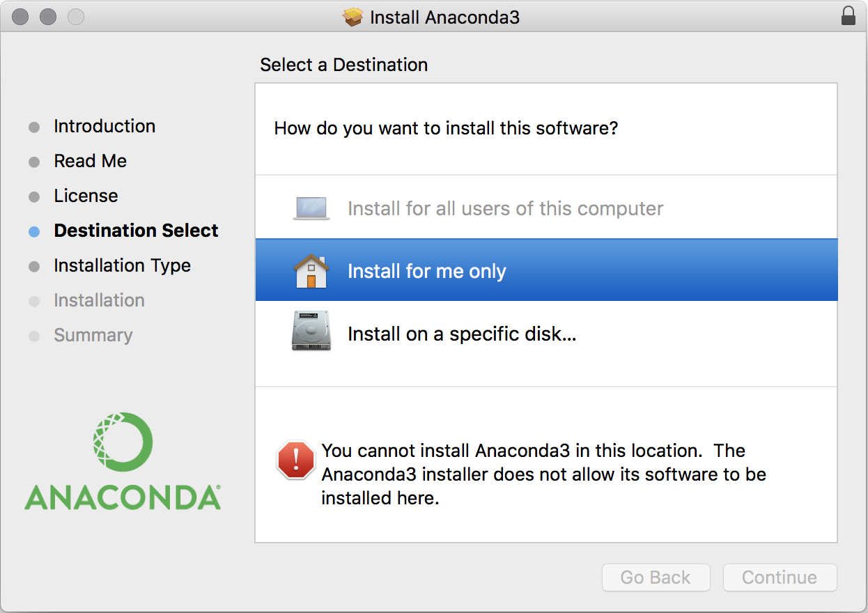Click the hard disk icon for specific disk
This screenshot has height=613, width=868.
tap(311, 332)
